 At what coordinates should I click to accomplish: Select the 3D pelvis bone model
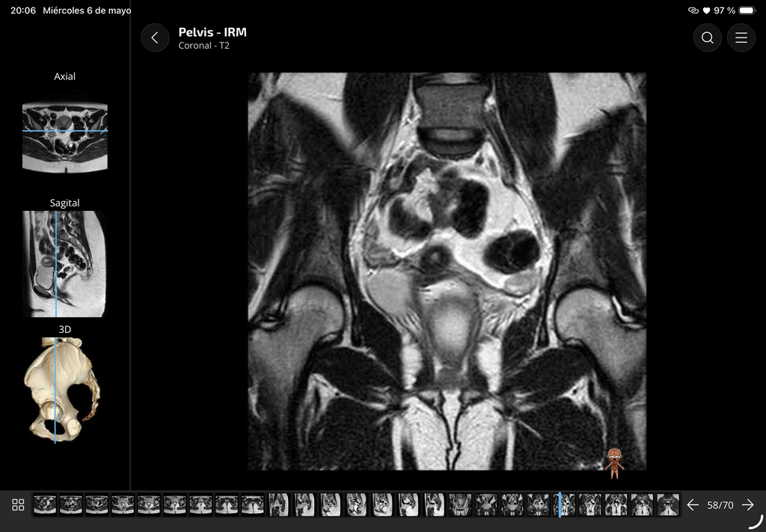click(61, 389)
